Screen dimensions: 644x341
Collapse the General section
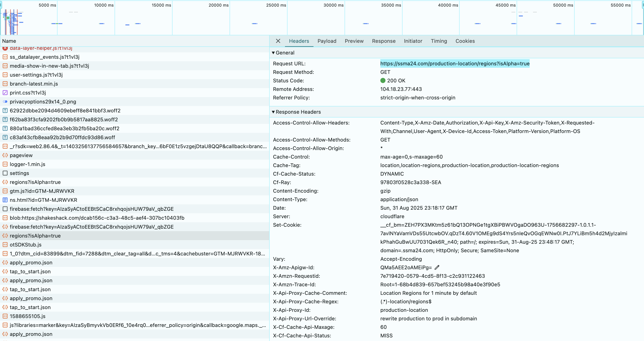click(x=273, y=53)
